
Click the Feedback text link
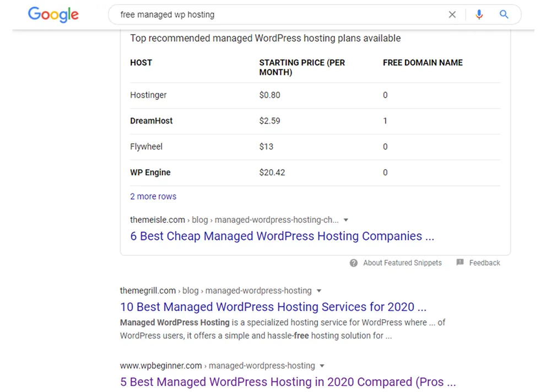[484, 263]
